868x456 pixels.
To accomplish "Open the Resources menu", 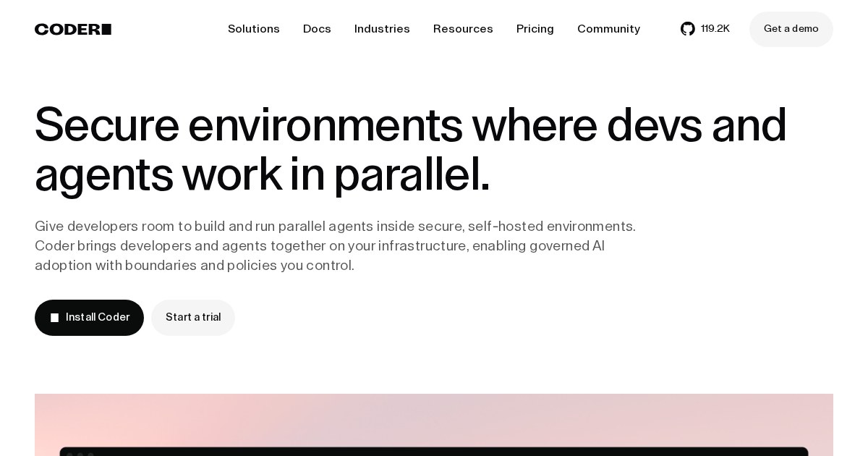I will 463,29.
